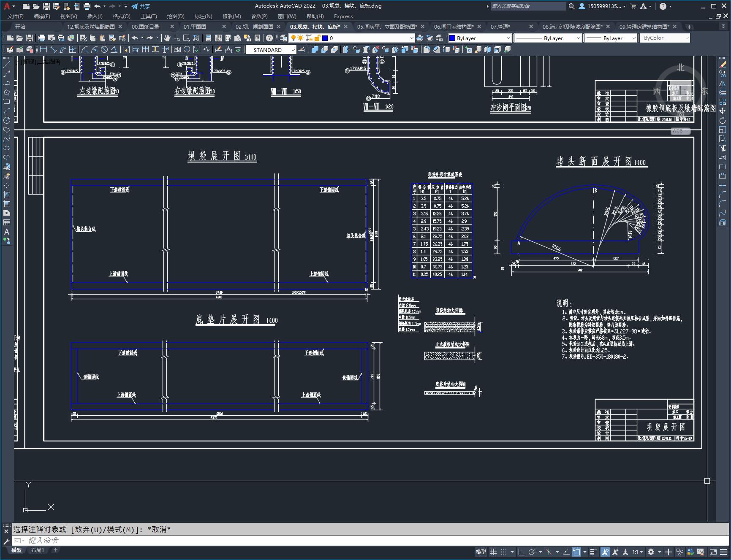
Task: Open the 文件(F) menu
Action: point(16,16)
